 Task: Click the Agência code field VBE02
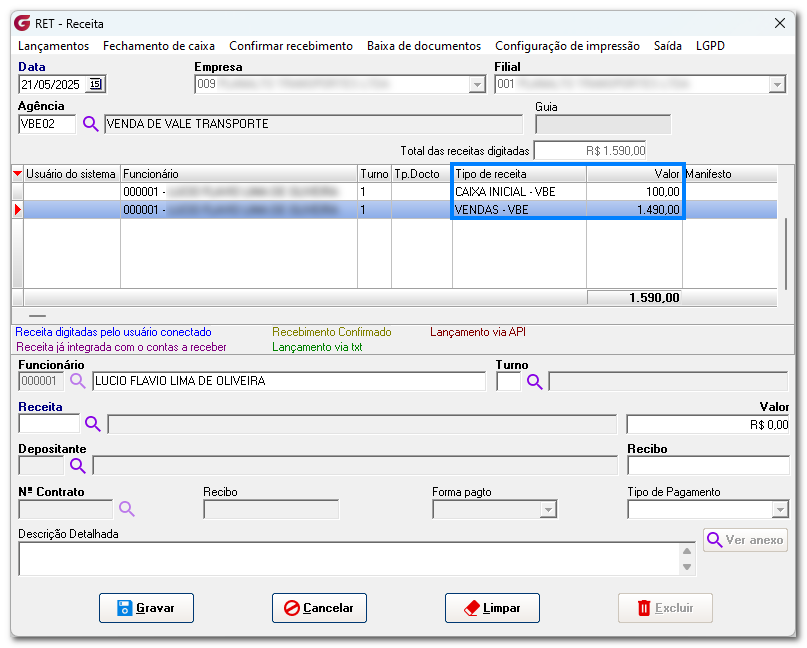coord(47,124)
